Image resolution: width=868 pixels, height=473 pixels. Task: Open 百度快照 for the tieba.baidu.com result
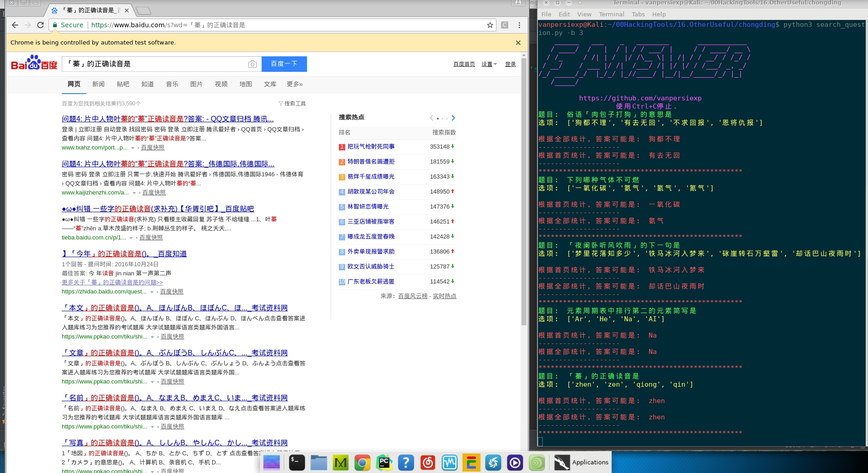151,238
